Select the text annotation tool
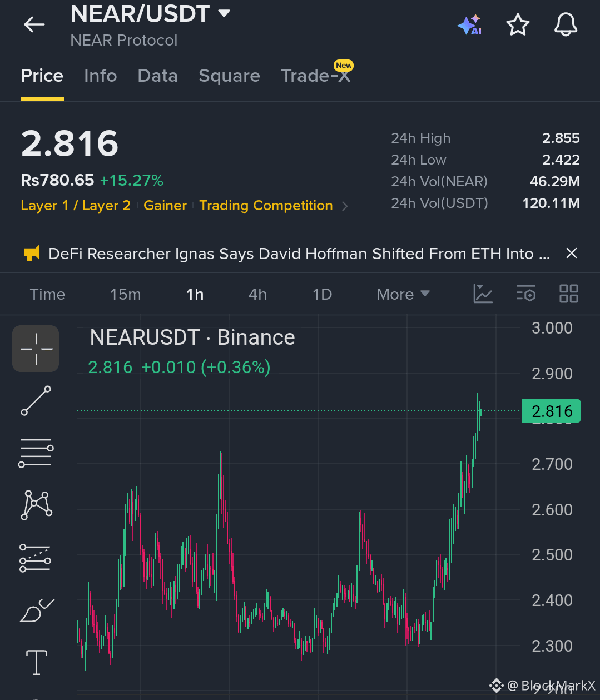600x700 pixels. coord(37,662)
